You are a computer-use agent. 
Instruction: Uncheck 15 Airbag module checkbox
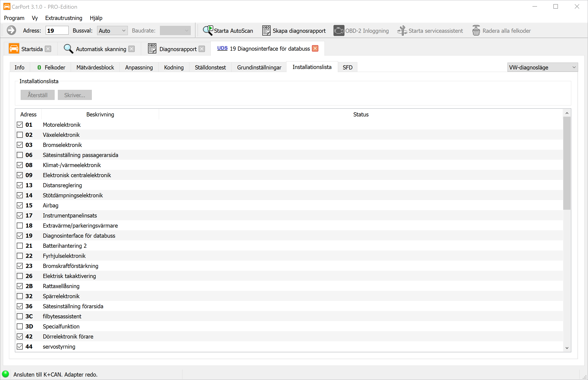[x=20, y=205]
